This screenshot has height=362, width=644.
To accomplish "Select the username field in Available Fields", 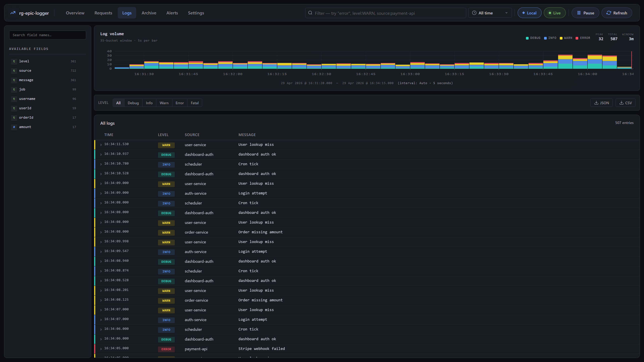I will 44,99.
